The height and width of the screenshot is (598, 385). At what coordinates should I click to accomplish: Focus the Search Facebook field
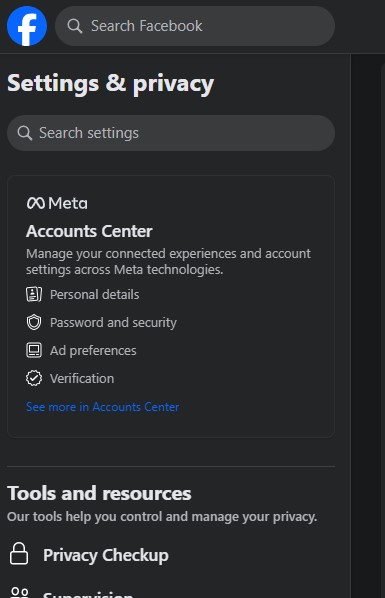click(x=195, y=26)
